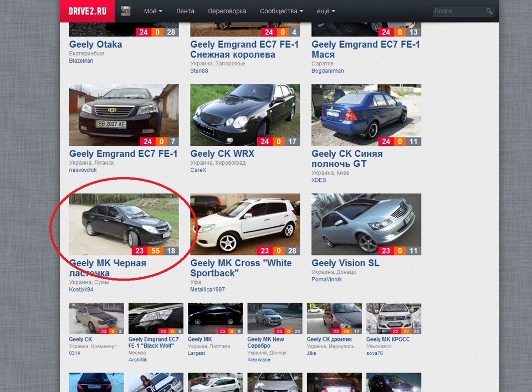Image resolution: width=532 pixels, height=392 pixels.
Task: Open user CareX profile
Action: (x=198, y=170)
